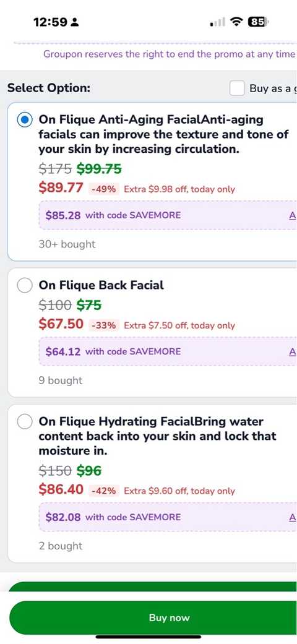
Task: Select the On Flique Back Facial option
Action: click(25, 285)
